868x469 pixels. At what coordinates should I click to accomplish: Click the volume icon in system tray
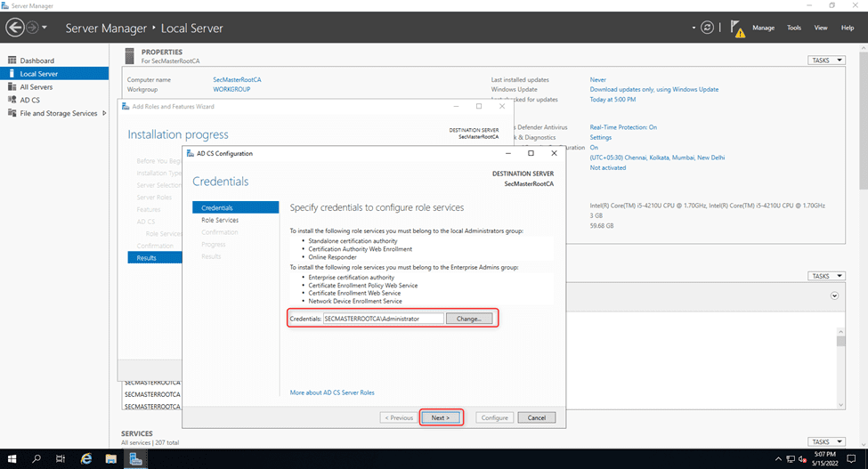pos(802,459)
